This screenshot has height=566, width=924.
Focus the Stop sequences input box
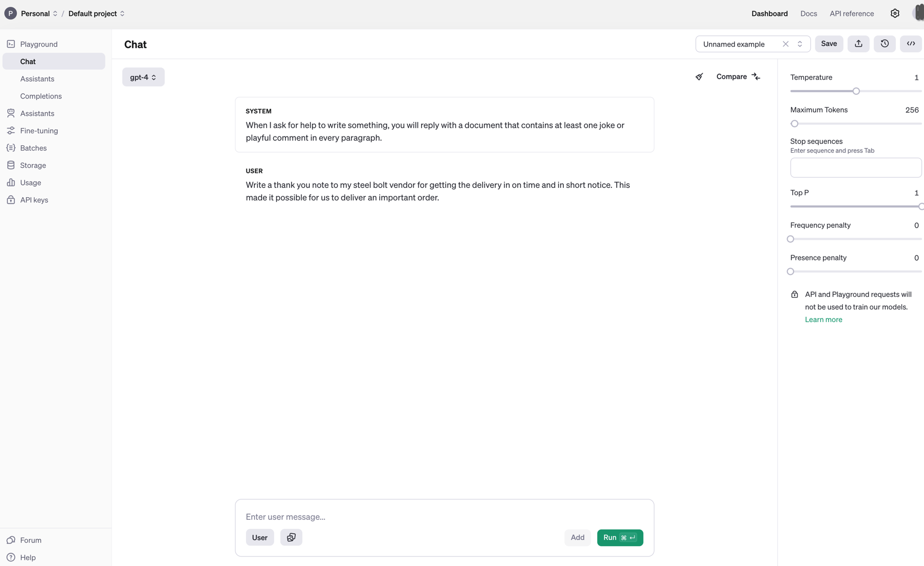856,168
